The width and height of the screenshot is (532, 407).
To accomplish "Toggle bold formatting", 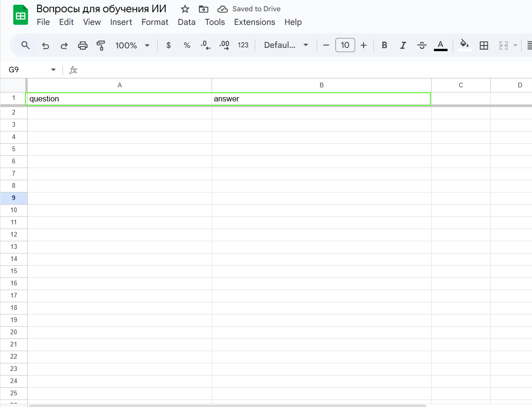I will (384, 46).
